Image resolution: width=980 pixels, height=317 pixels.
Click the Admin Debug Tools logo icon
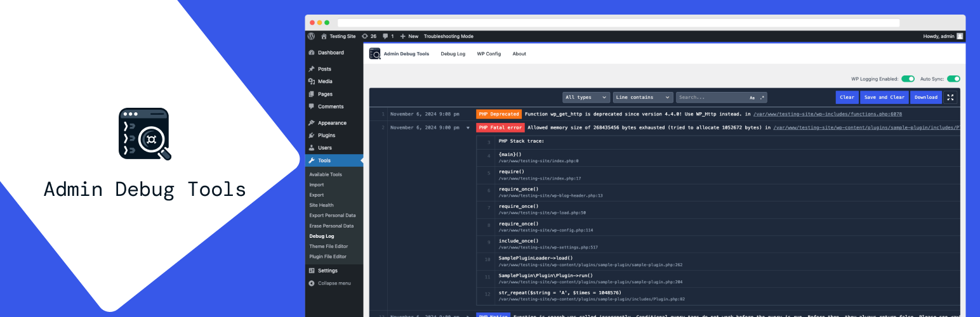[x=375, y=54]
